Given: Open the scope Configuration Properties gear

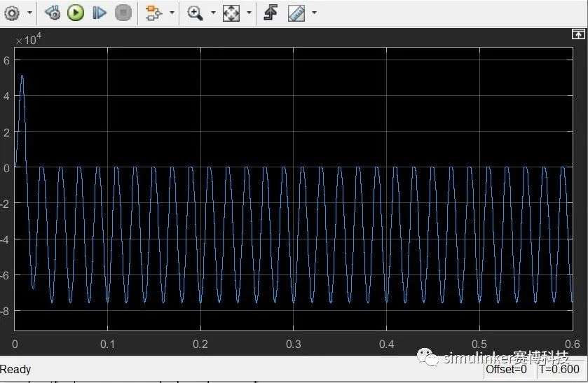Looking at the screenshot, I should point(12,13).
